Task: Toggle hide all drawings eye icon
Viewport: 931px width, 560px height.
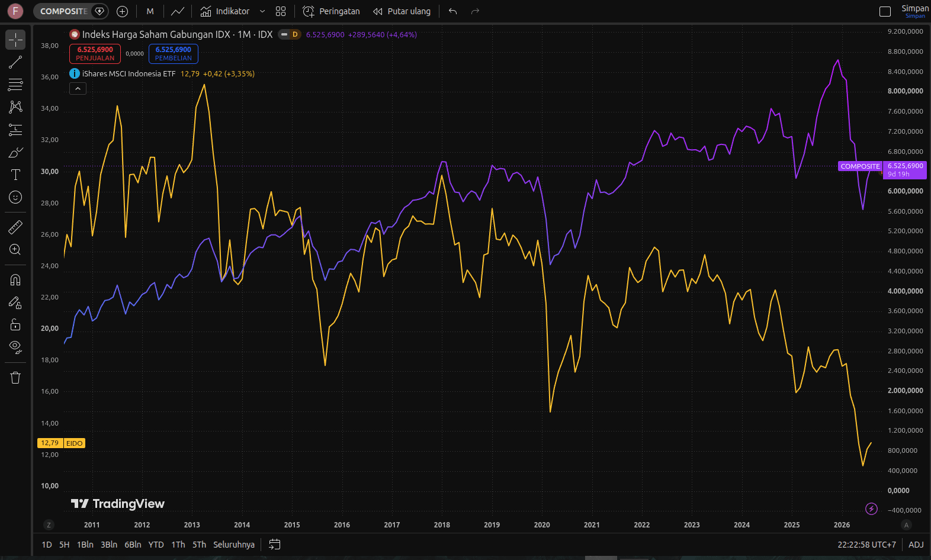Action: click(x=15, y=347)
